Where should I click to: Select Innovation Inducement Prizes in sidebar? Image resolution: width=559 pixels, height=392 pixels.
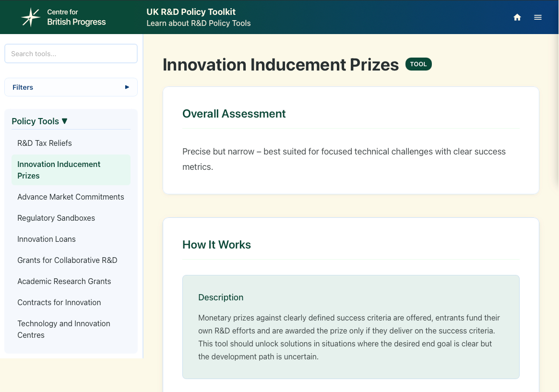coord(59,170)
